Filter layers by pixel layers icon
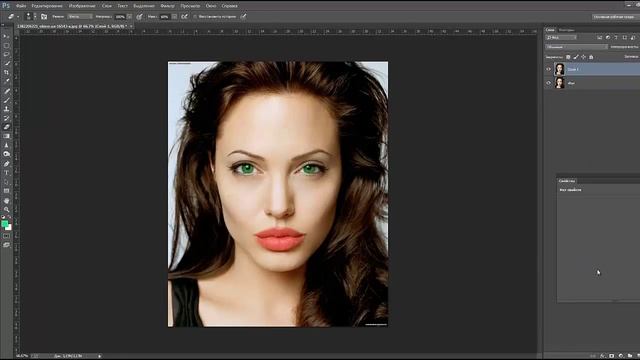The height and width of the screenshot is (360, 640). (600, 38)
